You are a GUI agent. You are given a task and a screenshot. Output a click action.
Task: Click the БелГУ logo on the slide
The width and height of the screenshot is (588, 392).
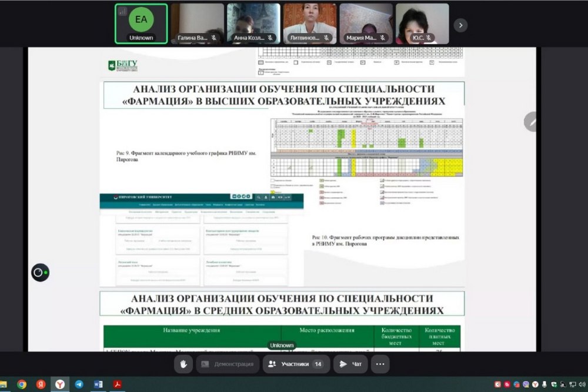point(123,66)
